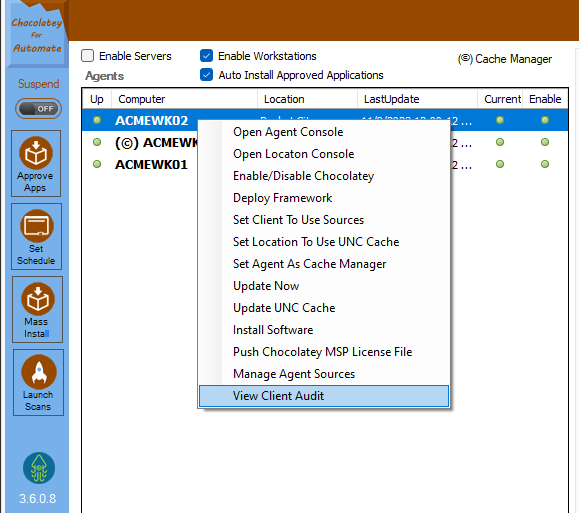The height and width of the screenshot is (513, 579).
Task: Click the Up status dot for ACMEWK01
Action: pyautogui.click(x=97, y=164)
